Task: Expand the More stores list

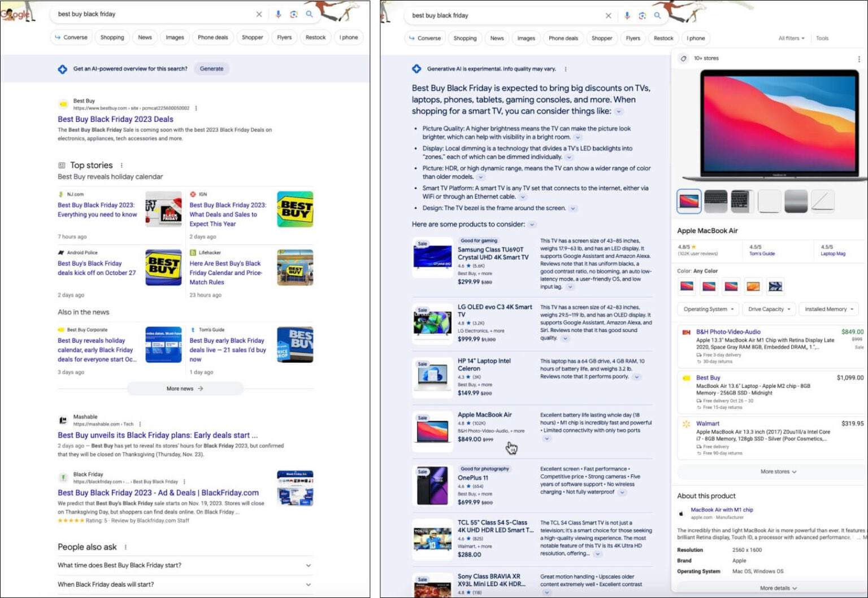Action: pos(778,472)
